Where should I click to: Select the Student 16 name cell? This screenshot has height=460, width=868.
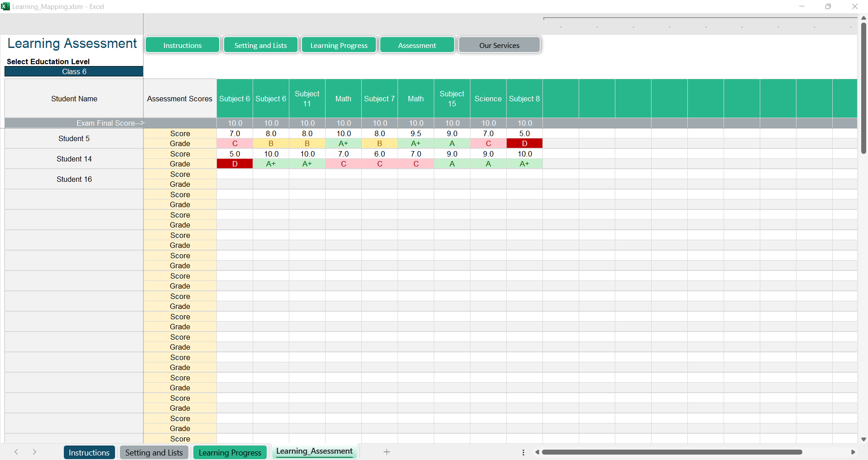coord(74,179)
